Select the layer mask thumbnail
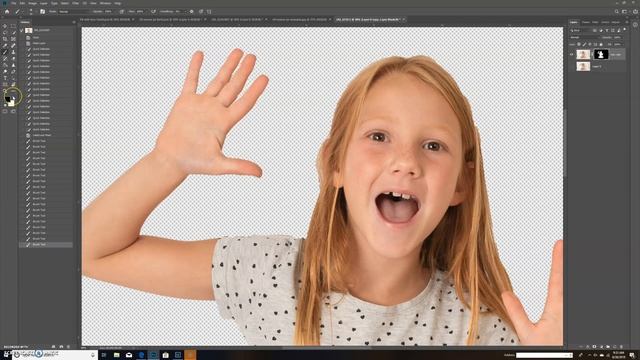The width and height of the screenshot is (640, 360). click(600, 54)
